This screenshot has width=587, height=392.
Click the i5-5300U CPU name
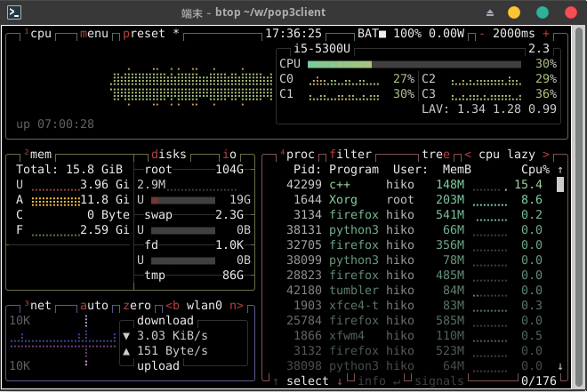(x=322, y=49)
